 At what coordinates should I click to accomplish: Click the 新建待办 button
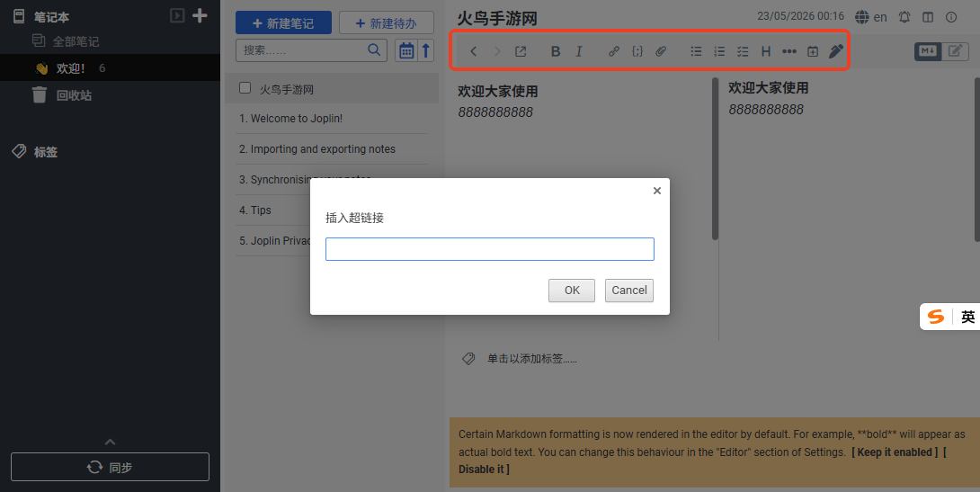pos(387,23)
